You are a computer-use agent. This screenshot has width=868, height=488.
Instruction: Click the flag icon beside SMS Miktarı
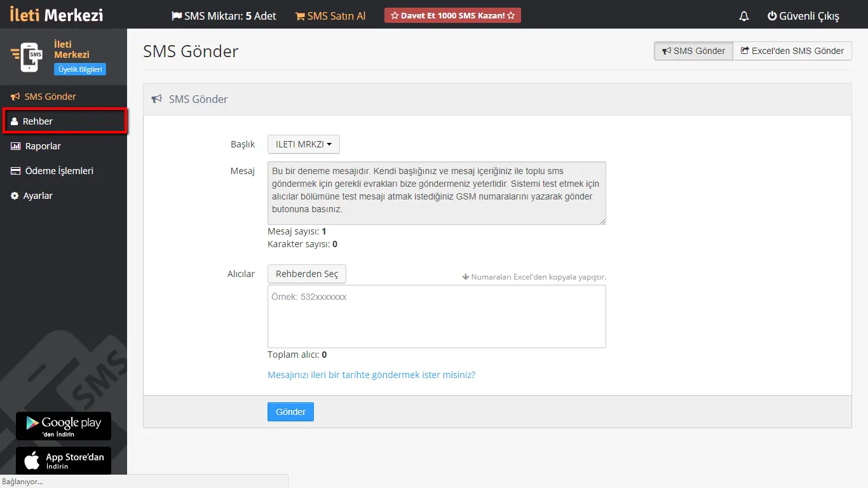(177, 17)
